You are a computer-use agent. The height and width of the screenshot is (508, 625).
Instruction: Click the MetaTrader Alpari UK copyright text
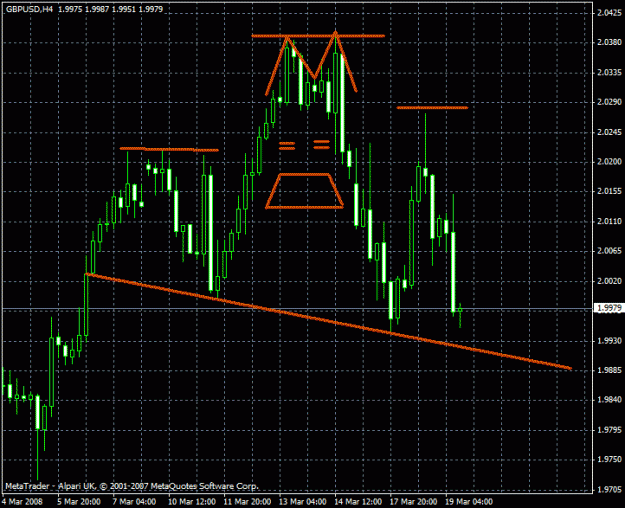pyautogui.click(x=132, y=486)
